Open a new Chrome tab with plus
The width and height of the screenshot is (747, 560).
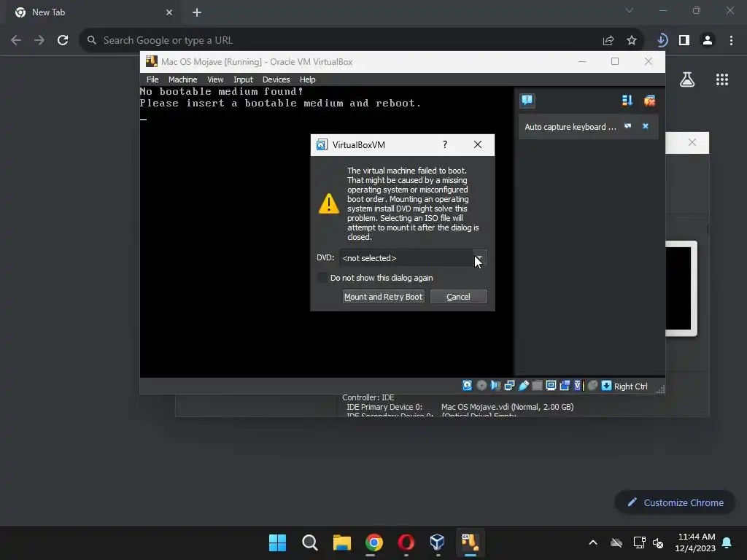point(197,12)
